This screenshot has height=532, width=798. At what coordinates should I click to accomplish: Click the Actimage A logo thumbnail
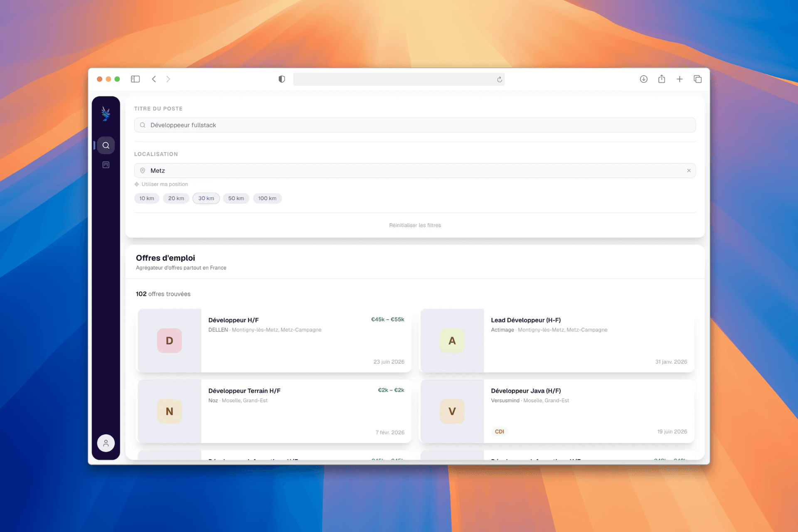(x=452, y=340)
